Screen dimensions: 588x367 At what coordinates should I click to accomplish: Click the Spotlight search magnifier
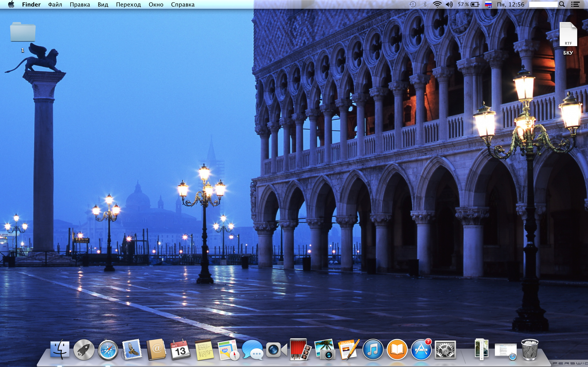pos(562,4)
